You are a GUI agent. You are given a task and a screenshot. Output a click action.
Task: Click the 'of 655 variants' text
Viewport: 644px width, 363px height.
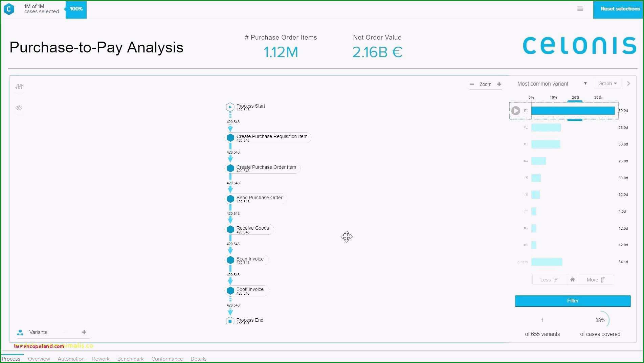[x=542, y=334]
